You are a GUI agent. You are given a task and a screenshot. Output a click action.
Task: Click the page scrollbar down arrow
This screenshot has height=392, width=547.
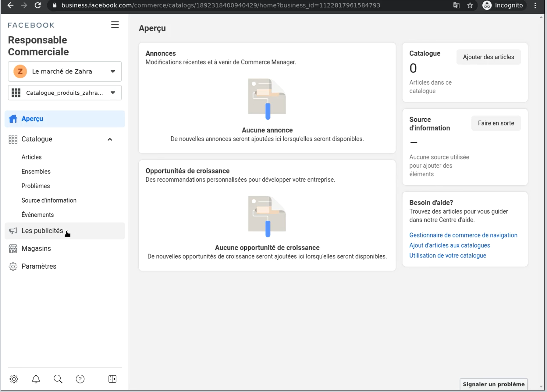[541, 387]
